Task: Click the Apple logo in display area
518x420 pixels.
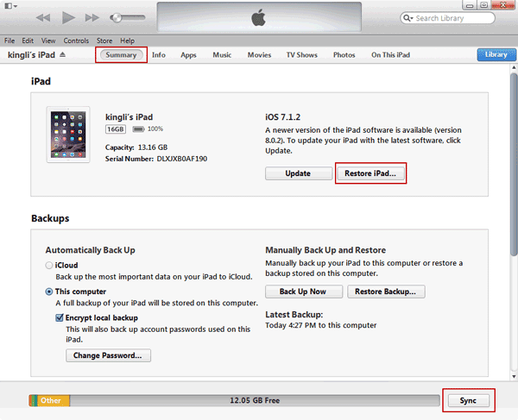Action: [258, 17]
